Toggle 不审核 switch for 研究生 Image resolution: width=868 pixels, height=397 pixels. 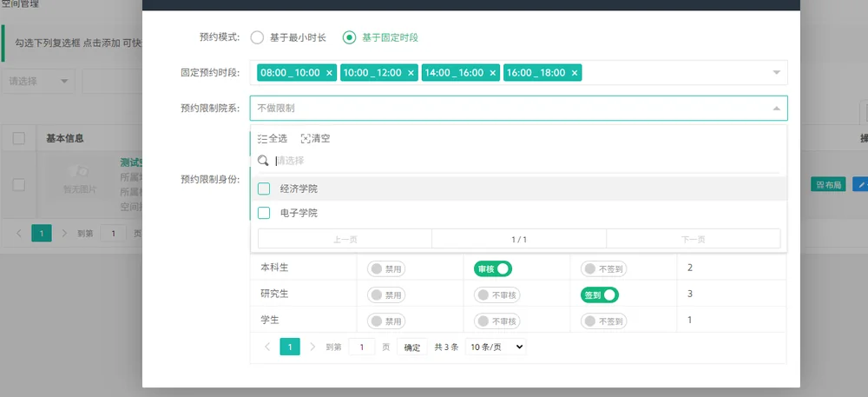coord(497,295)
